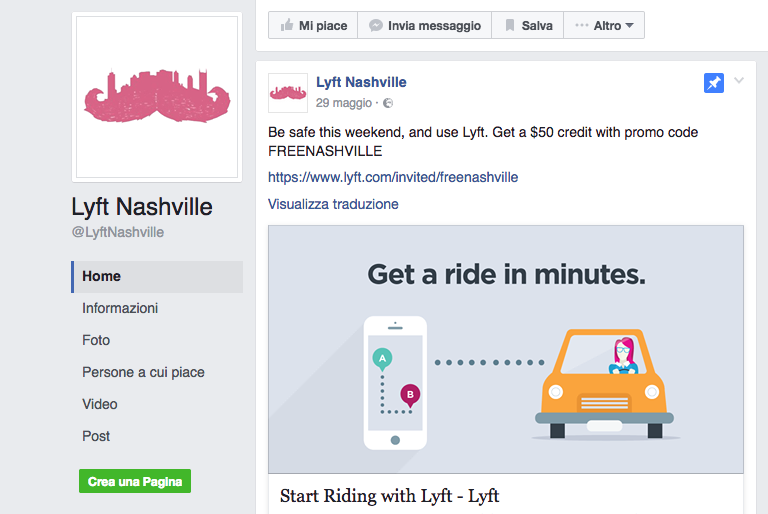The width and height of the screenshot is (768, 514).
Task: Open the large pink mustache profile picture
Action: tap(156, 97)
